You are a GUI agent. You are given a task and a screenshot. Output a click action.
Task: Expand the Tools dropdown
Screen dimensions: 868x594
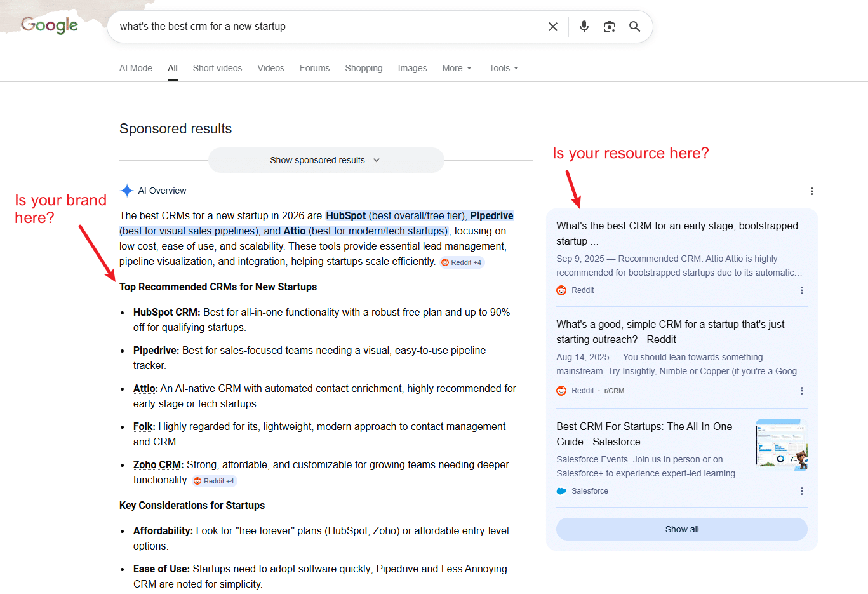pyautogui.click(x=504, y=68)
